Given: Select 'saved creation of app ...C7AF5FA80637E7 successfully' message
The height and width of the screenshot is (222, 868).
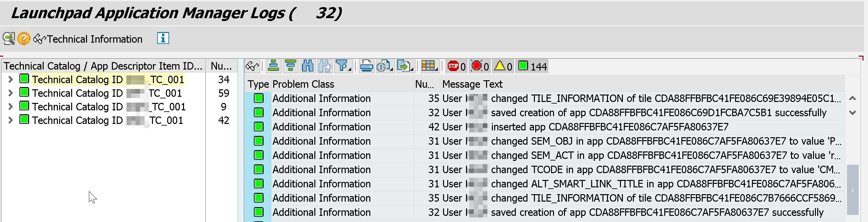Looking at the screenshot, I should pyautogui.click(x=643, y=212).
